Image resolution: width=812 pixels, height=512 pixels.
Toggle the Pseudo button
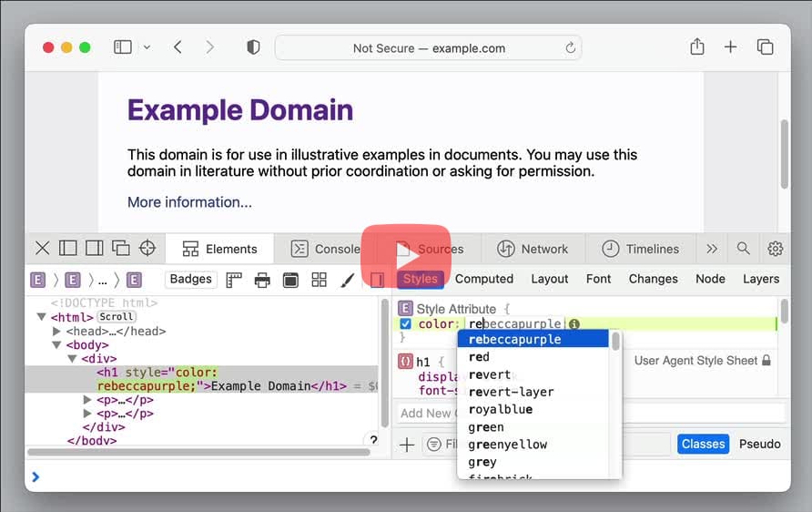point(760,444)
